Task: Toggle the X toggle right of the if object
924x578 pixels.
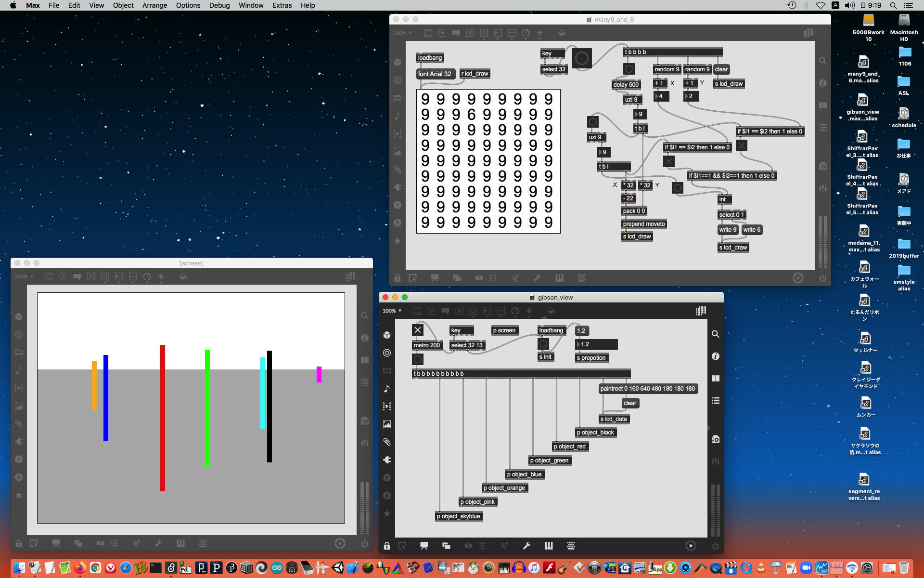Action: [742, 145]
